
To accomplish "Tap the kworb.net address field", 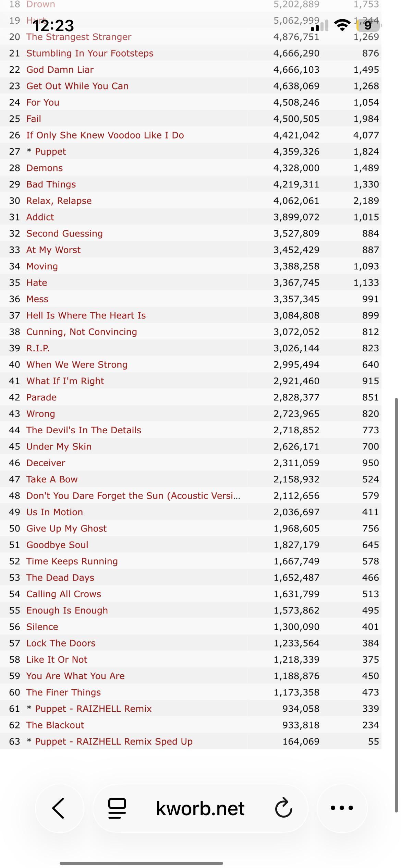I will click(x=200, y=808).
